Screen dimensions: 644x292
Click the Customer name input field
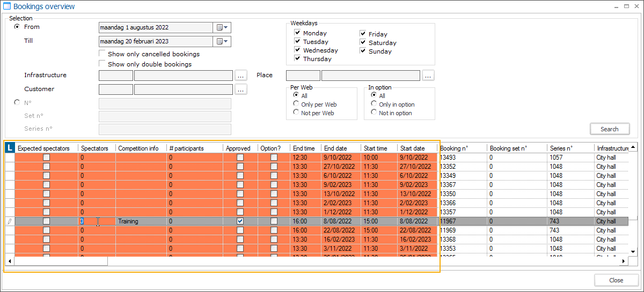tap(184, 89)
